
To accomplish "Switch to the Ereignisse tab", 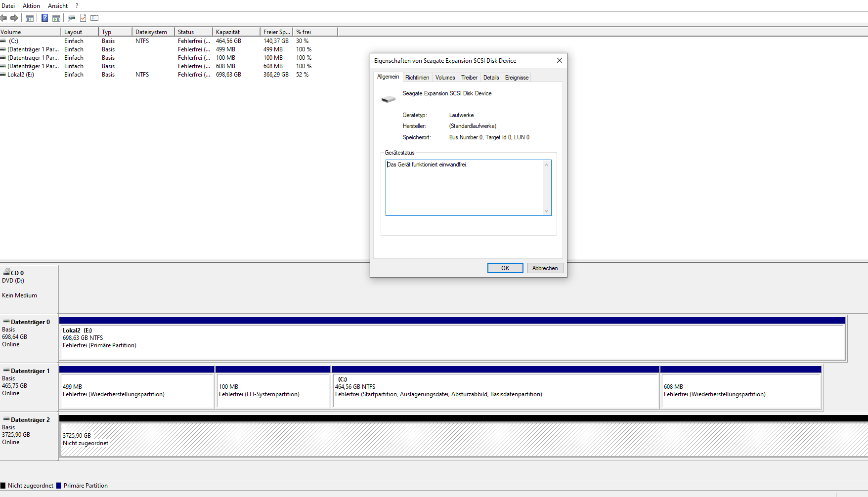I will click(x=517, y=78).
